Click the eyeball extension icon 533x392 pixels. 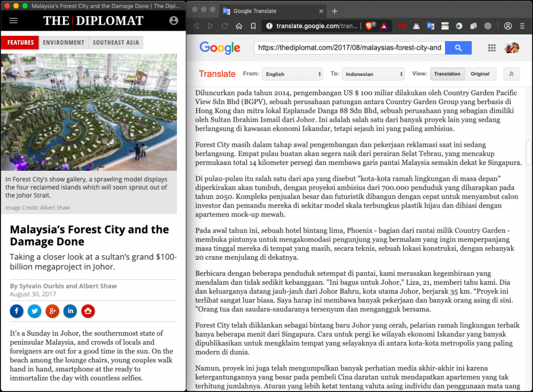[x=459, y=26]
